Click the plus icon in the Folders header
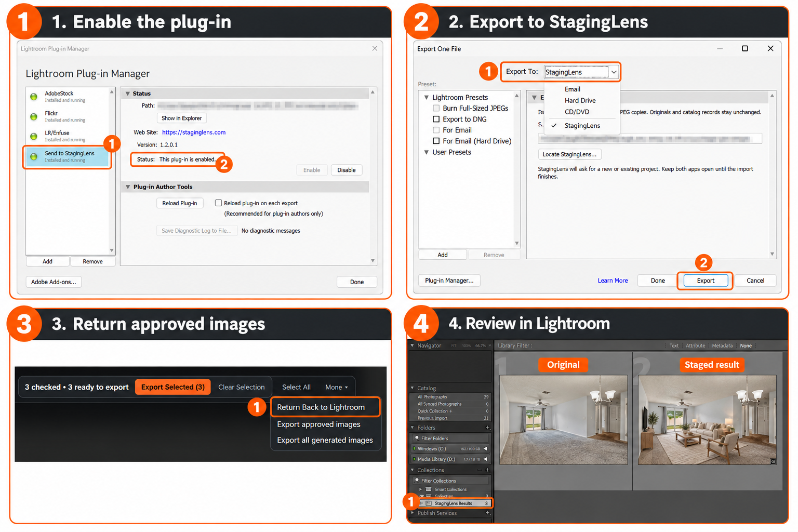Screen dimensions: 798x532 point(487,428)
